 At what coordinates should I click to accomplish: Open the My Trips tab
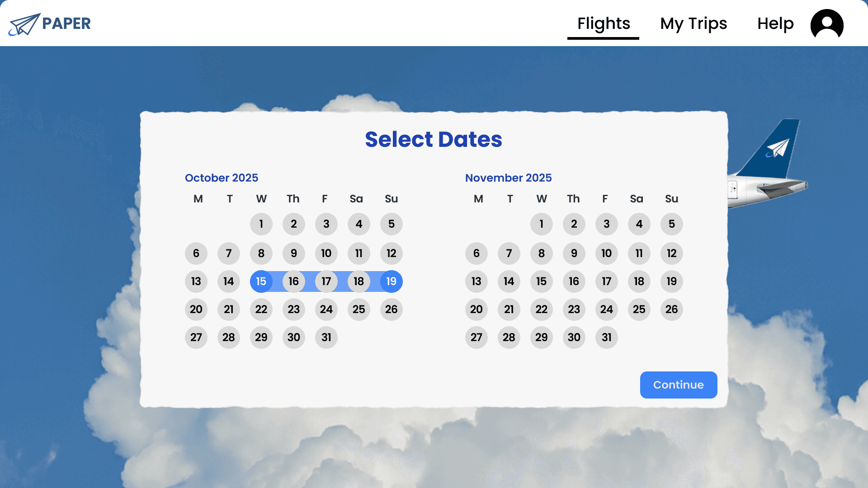click(693, 23)
